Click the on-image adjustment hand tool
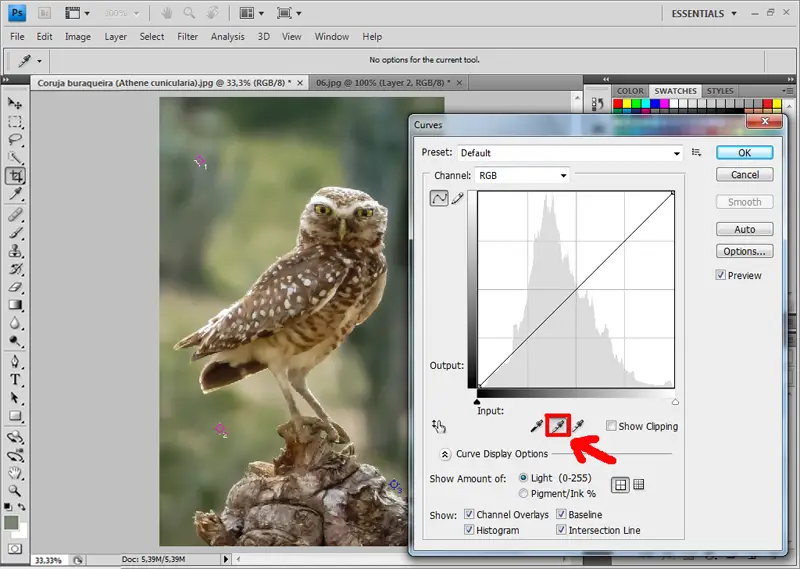The width and height of the screenshot is (800, 569). 439,426
